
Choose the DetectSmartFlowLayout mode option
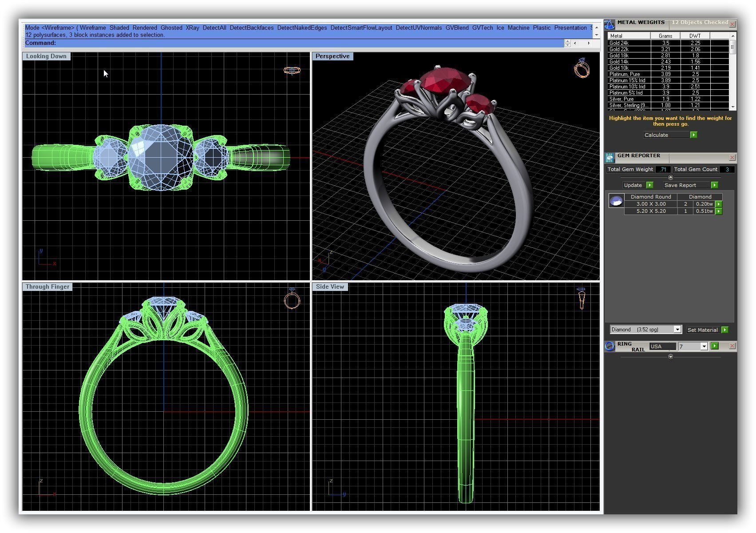[x=361, y=28]
